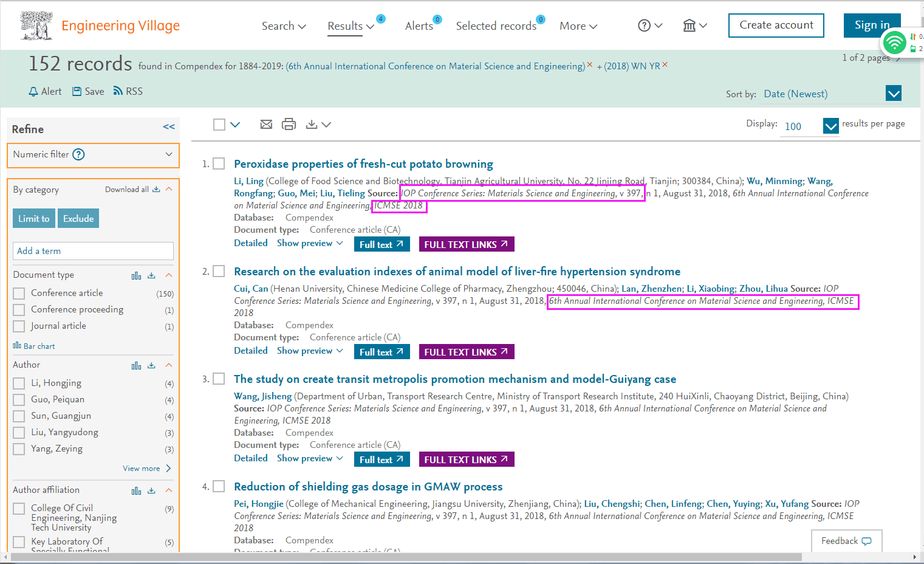Click the Limit to button
Image resolution: width=924 pixels, height=564 pixels.
pyautogui.click(x=34, y=219)
